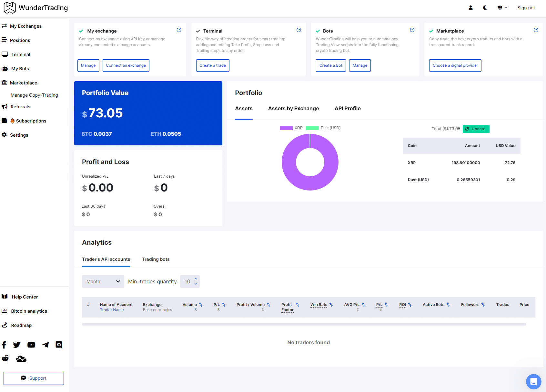Viewport: 546px width, 392px height.
Task: Click Manage in My exchange card
Action: [88, 65]
